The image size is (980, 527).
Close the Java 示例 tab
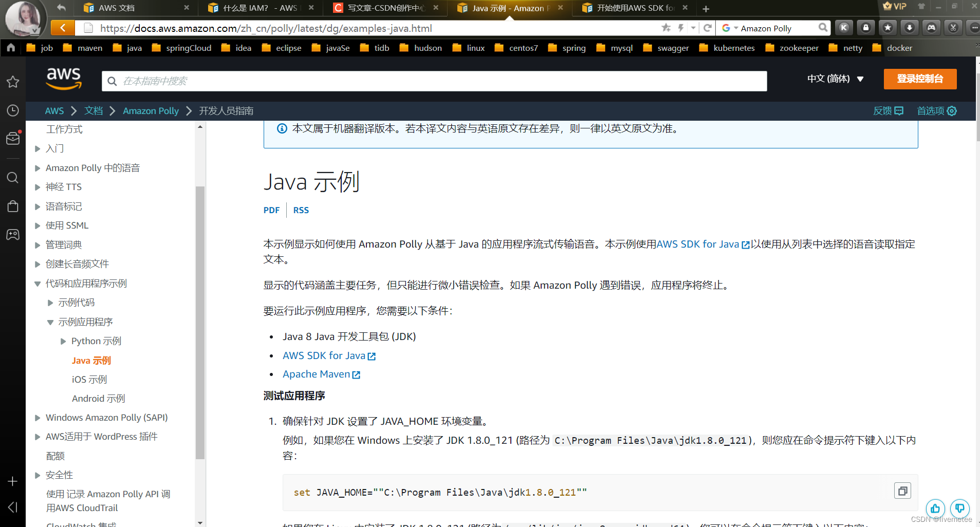pos(560,8)
